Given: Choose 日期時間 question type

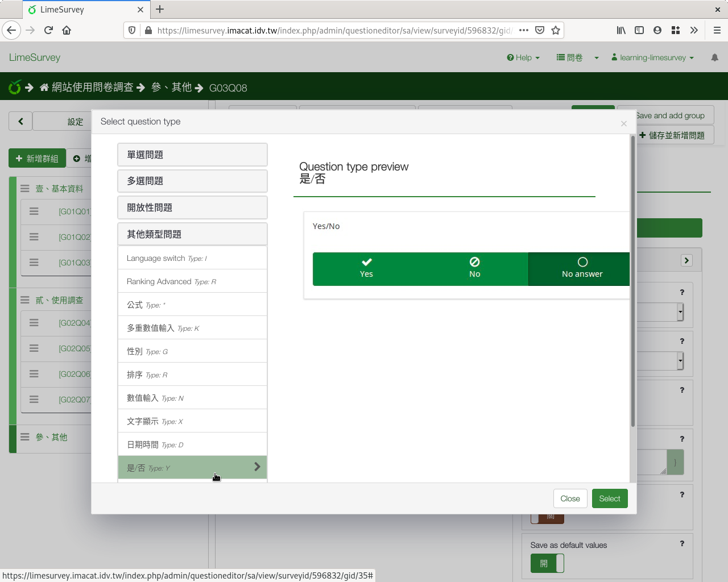Looking at the screenshot, I should (192, 444).
